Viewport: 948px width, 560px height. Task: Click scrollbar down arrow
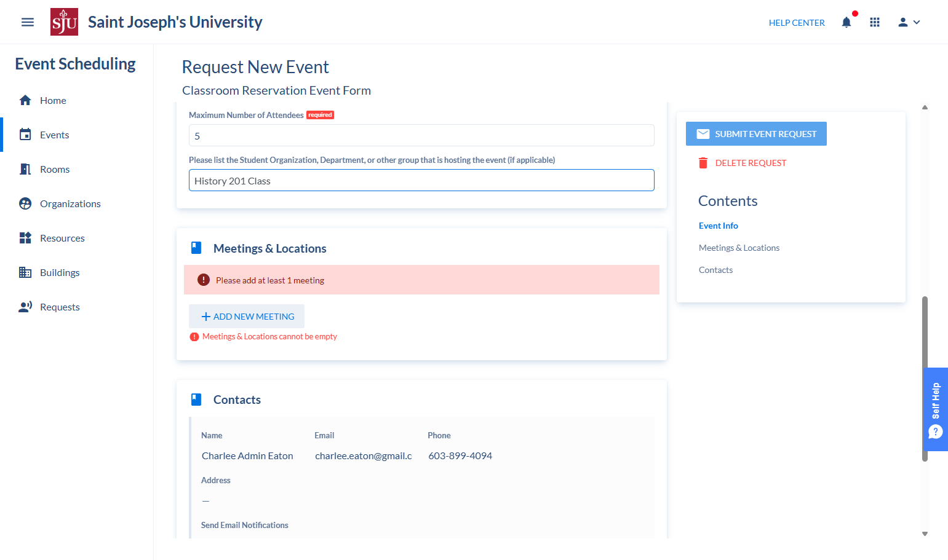coord(925,534)
